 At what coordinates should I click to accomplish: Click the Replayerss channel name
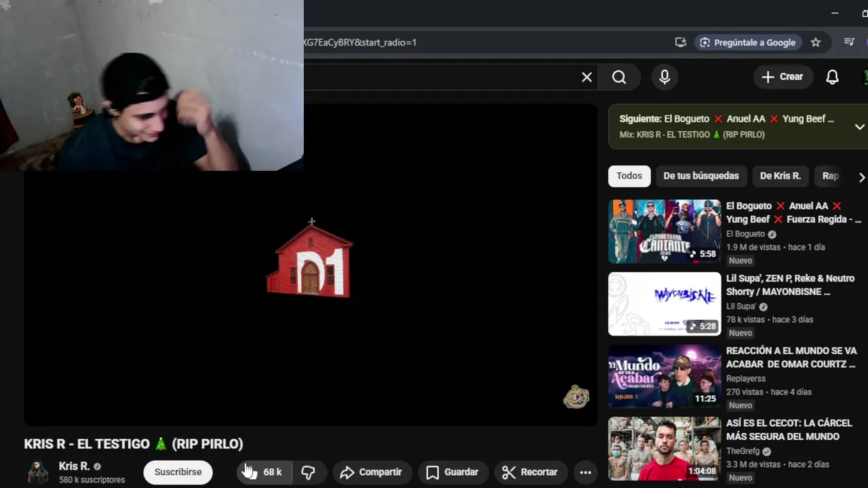746,379
